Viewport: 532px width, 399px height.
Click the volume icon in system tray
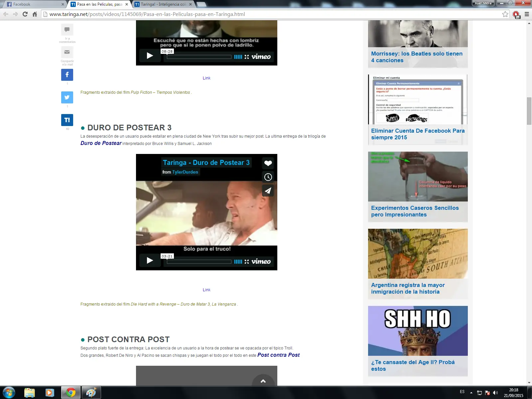click(495, 393)
